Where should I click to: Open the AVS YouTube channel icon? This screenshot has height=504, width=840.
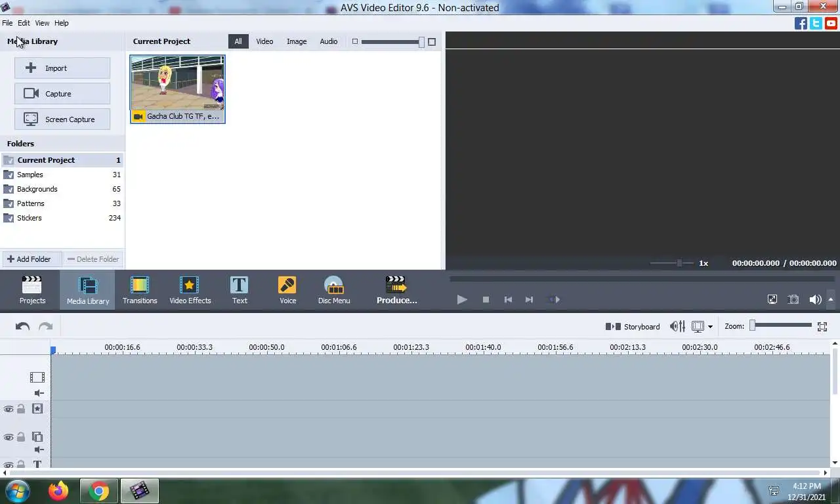[x=831, y=24]
